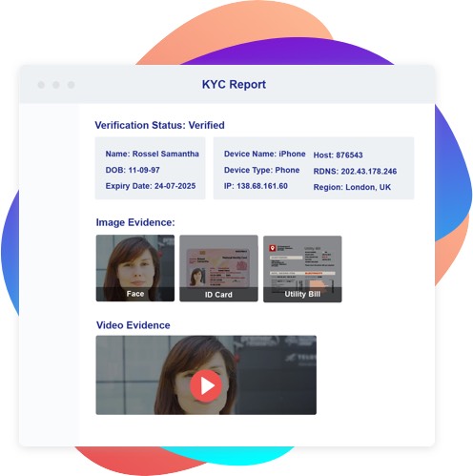The image size is (473, 476).
Task: Click the Image Evidence section heading
Action: (135, 222)
